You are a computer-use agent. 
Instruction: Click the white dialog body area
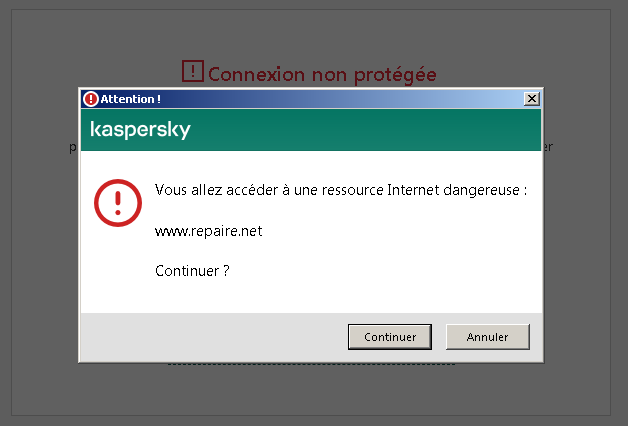pyautogui.click(x=311, y=232)
